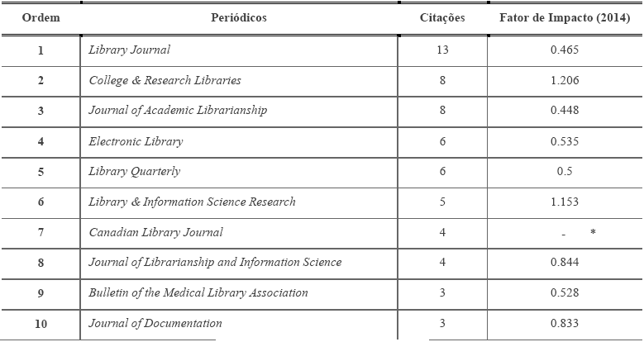
Task: Select College & Research Libraries row title
Action: 165,80
